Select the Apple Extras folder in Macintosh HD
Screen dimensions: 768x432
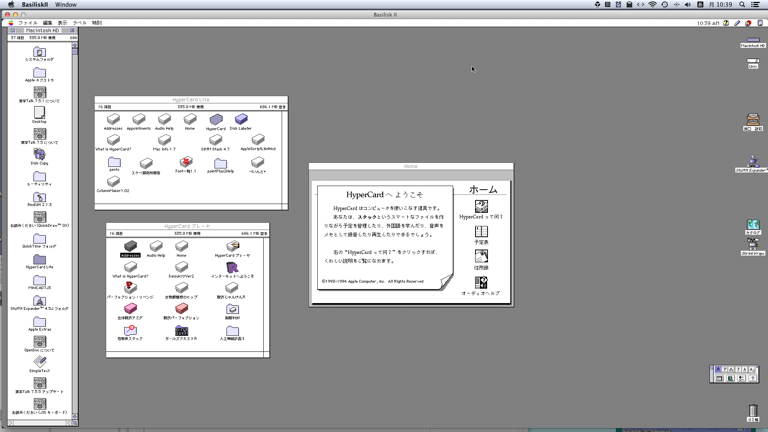pos(40,321)
